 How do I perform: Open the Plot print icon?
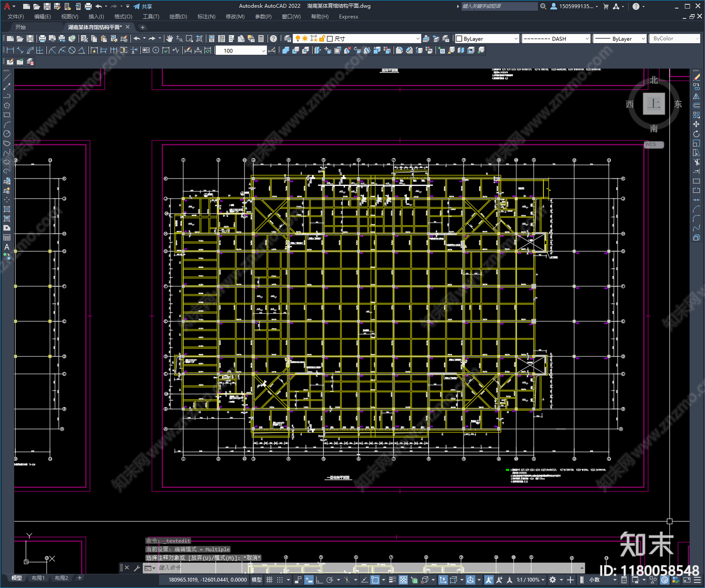click(x=42, y=39)
